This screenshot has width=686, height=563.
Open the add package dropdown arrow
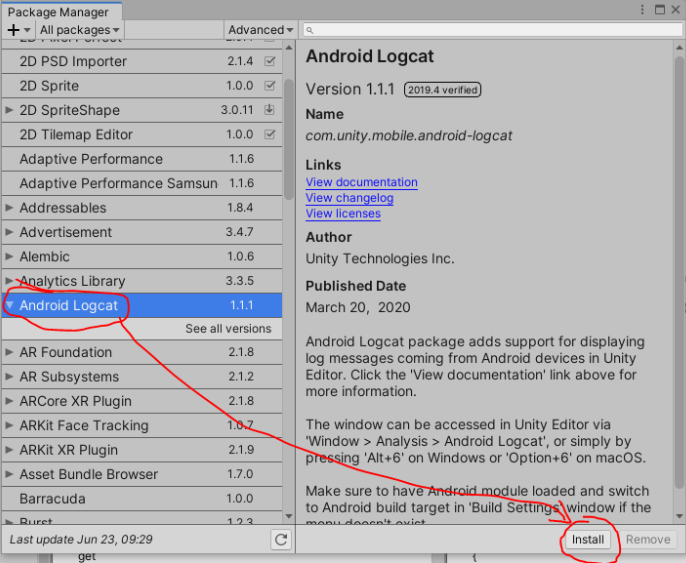tap(27, 30)
